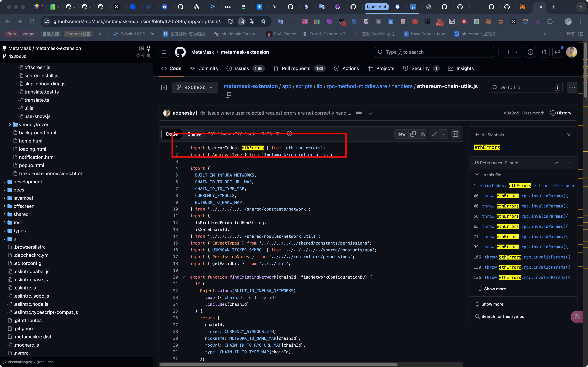588x367 pixels.
Task: Click Search for this symbol
Action: click(500, 316)
